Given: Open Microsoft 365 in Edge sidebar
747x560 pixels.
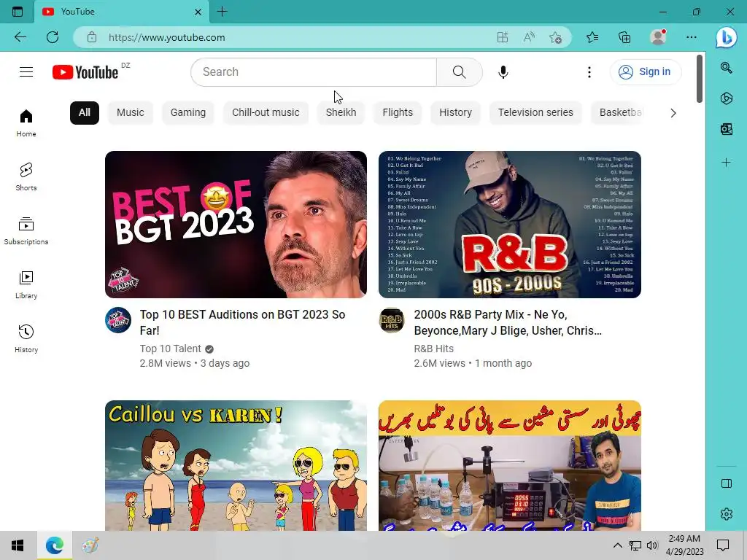Looking at the screenshot, I should [x=727, y=98].
